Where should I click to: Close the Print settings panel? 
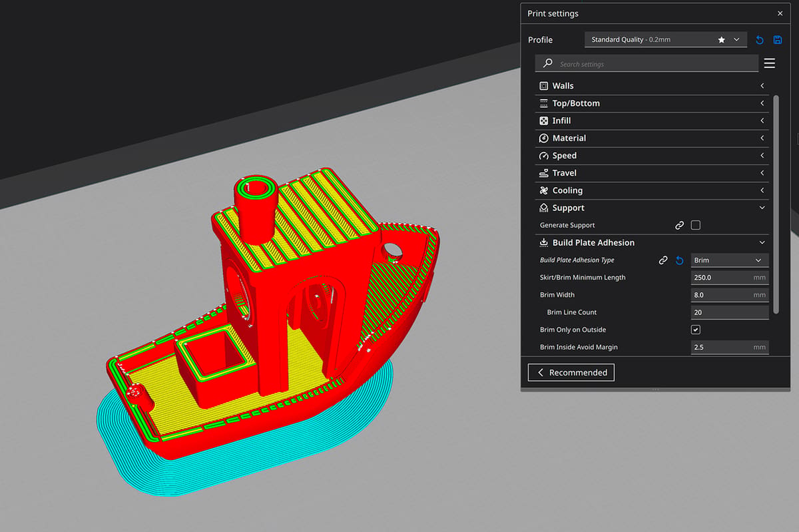click(780, 13)
